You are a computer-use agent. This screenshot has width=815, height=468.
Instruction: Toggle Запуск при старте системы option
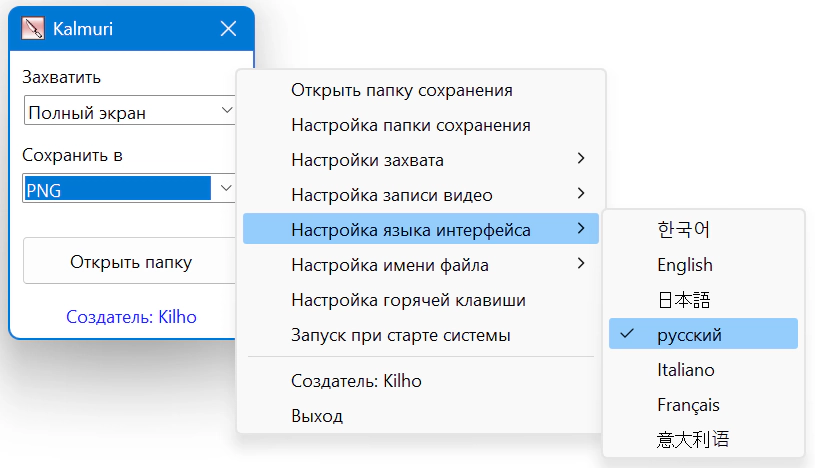point(400,335)
